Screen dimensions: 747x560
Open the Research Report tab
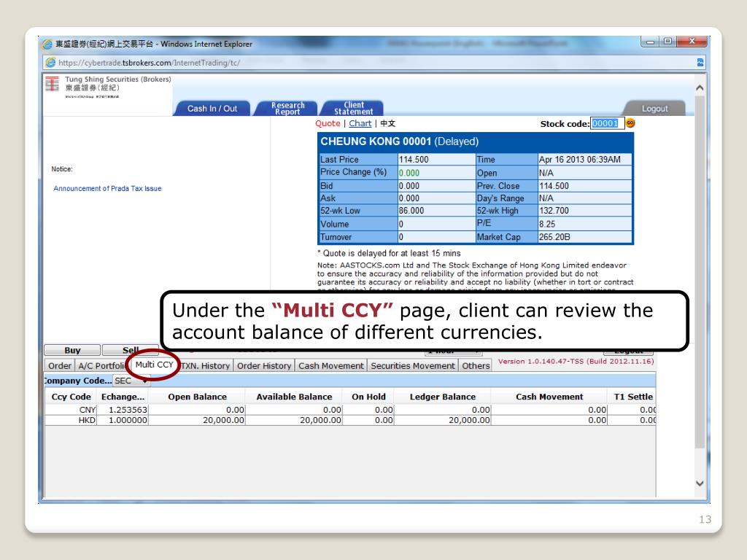tap(287, 109)
